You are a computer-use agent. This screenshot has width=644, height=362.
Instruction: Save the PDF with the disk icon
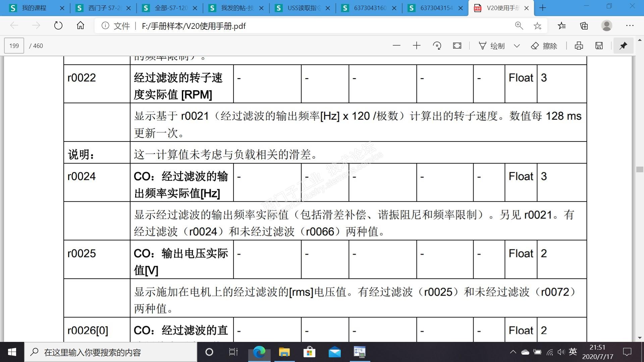(599, 46)
